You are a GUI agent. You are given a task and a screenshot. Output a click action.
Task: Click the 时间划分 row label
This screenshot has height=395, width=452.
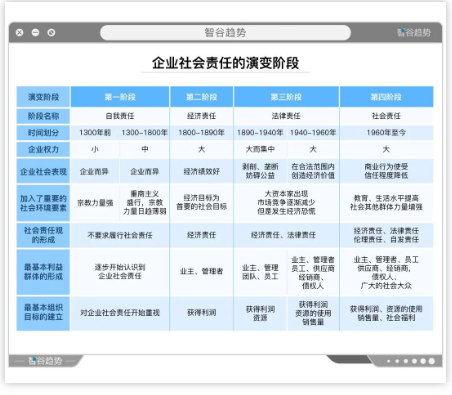pos(43,133)
